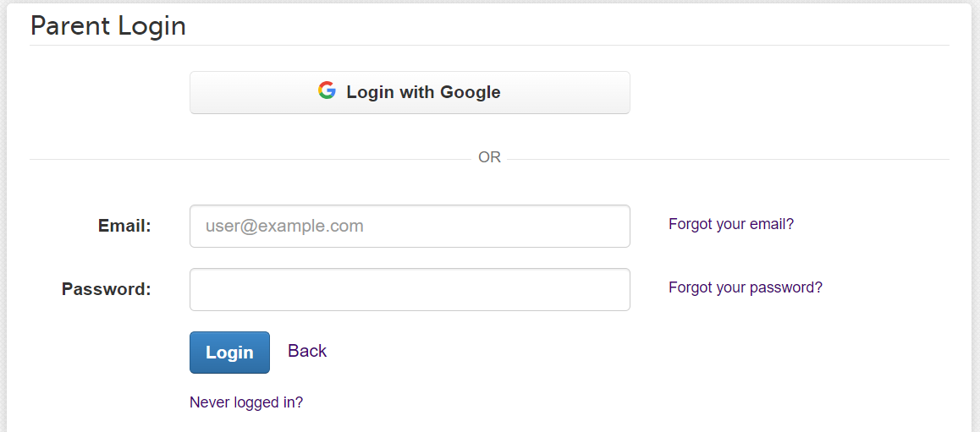Follow the Never logged in? link
This screenshot has width=980, height=432.
[x=245, y=402]
